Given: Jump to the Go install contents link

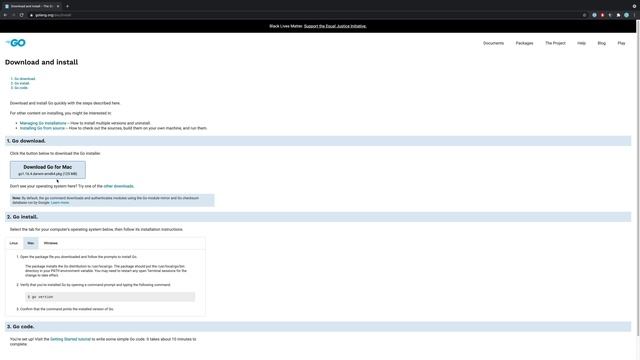Looking at the screenshot, I should click(22, 83).
